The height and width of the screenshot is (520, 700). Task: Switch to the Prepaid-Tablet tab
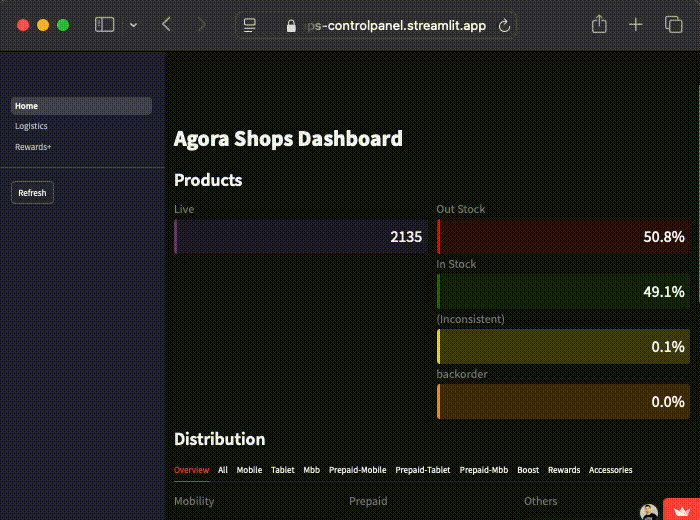[423, 470]
